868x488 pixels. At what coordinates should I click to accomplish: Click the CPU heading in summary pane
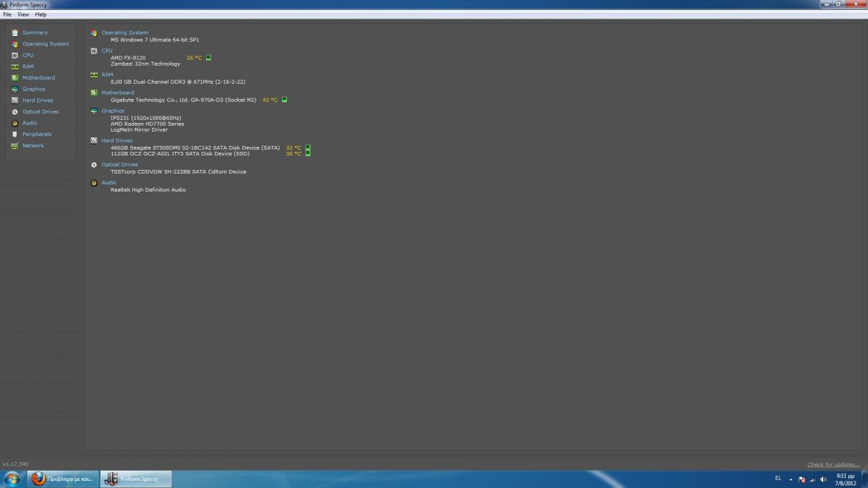(x=107, y=51)
